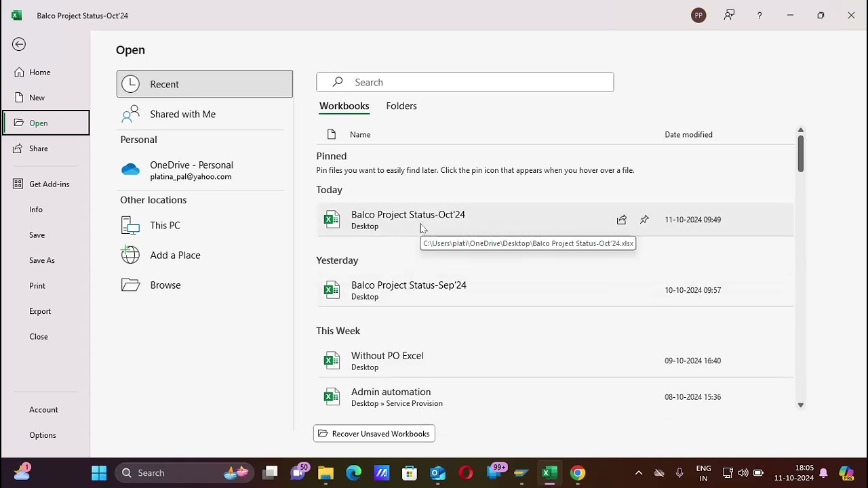Open Without PO Excel workbook

pos(555,361)
